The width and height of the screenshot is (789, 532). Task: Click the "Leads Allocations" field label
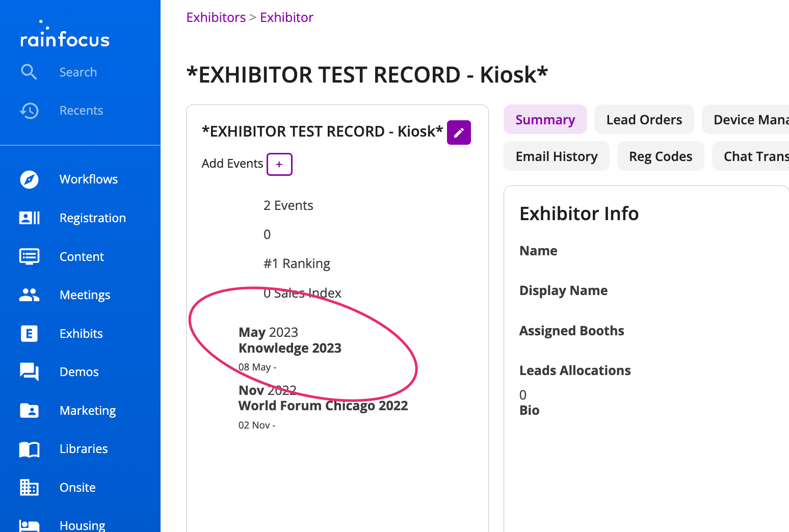tap(575, 370)
